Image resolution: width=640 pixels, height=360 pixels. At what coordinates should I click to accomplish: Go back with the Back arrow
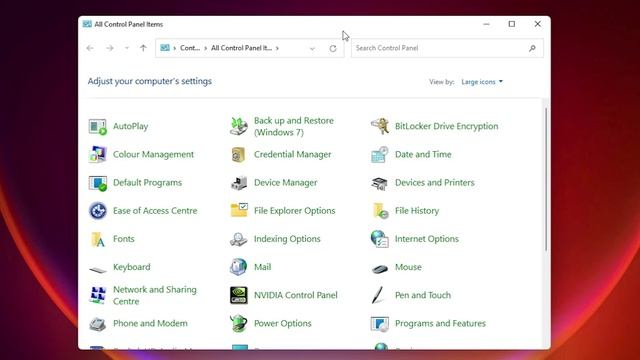pyautogui.click(x=90, y=48)
